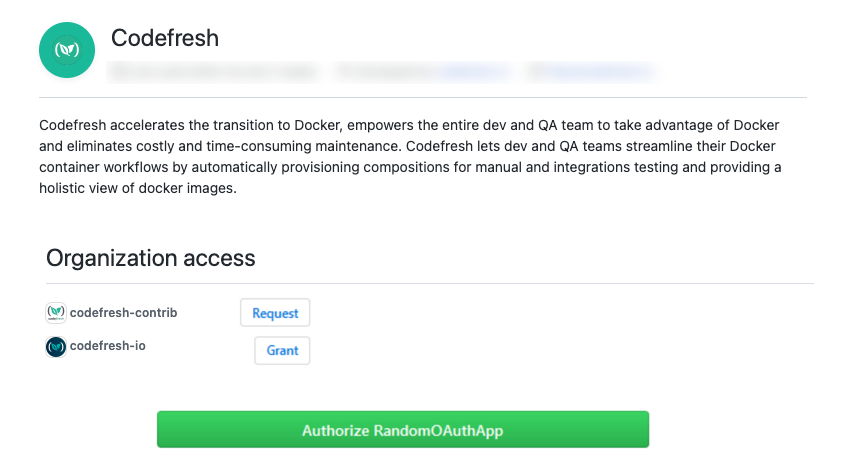
Task: Click the divider line below Organization access
Action: click(428, 283)
